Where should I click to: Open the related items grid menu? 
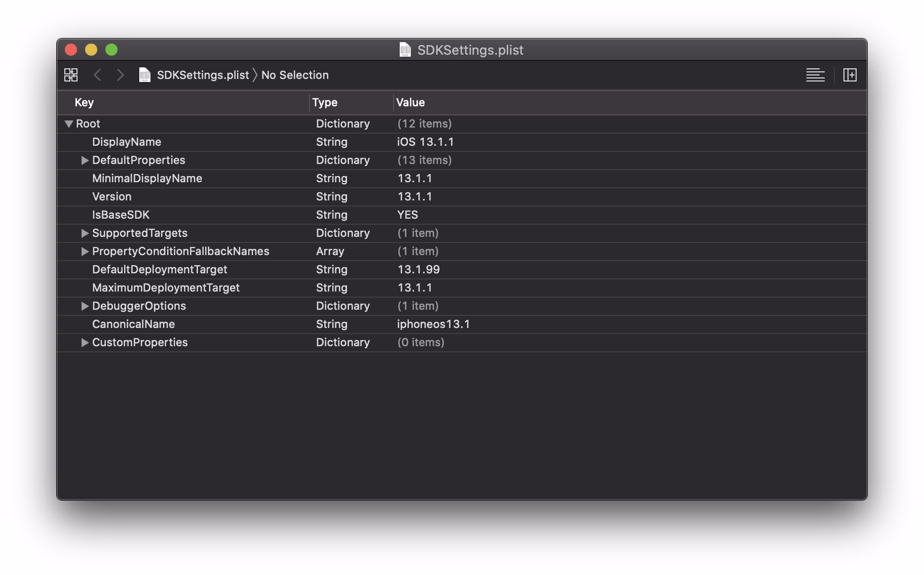(x=71, y=75)
